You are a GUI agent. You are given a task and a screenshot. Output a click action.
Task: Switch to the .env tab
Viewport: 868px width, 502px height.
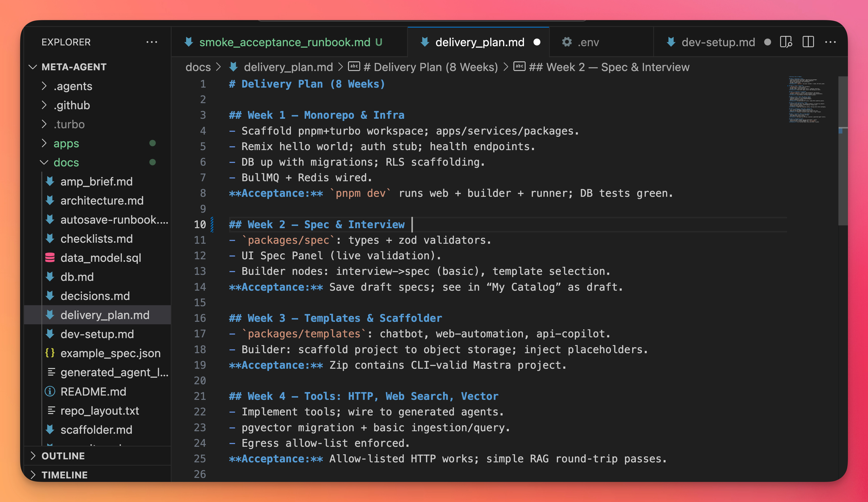pyautogui.click(x=588, y=42)
